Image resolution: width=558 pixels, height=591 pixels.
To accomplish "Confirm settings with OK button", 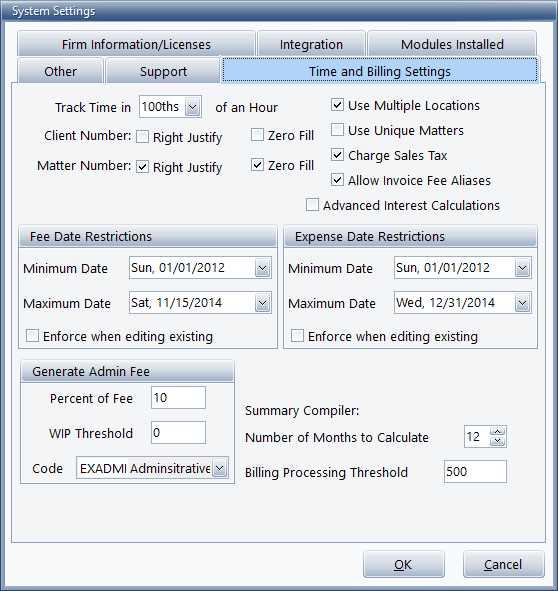I will point(404,564).
